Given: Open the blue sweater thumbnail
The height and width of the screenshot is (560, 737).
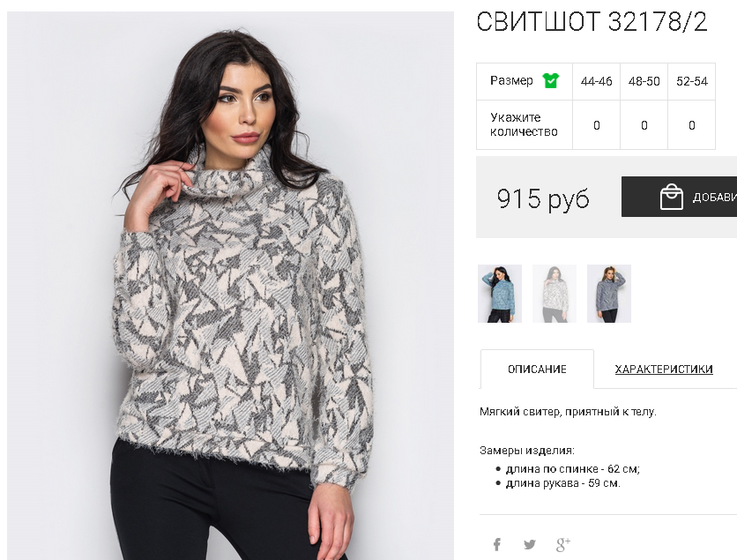Looking at the screenshot, I should point(500,294).
